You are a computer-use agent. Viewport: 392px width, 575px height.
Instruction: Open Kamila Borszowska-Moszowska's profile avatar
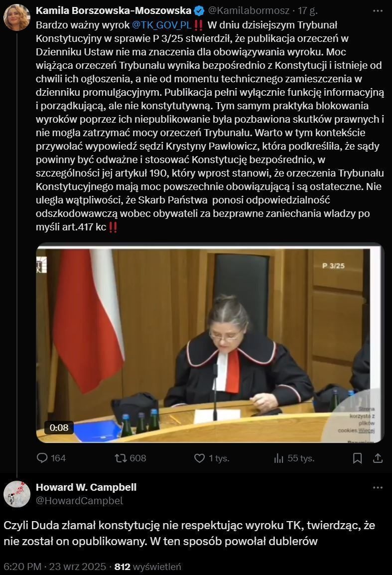point(17,17)
